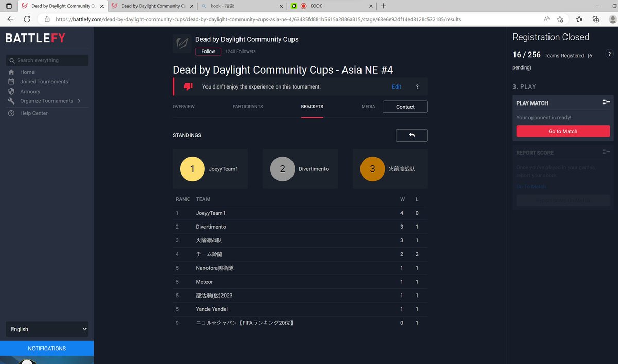Click the gold rank 1 medal
618x364 pixels.
(x=192, y=169)
